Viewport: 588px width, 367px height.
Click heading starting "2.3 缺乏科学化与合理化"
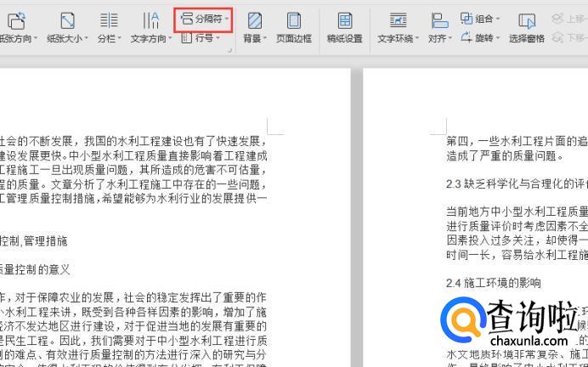click(517, 184)
